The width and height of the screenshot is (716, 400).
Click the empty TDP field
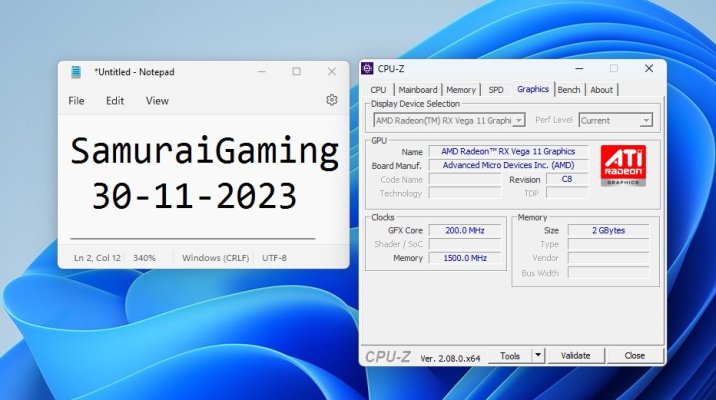click(567, 193)
